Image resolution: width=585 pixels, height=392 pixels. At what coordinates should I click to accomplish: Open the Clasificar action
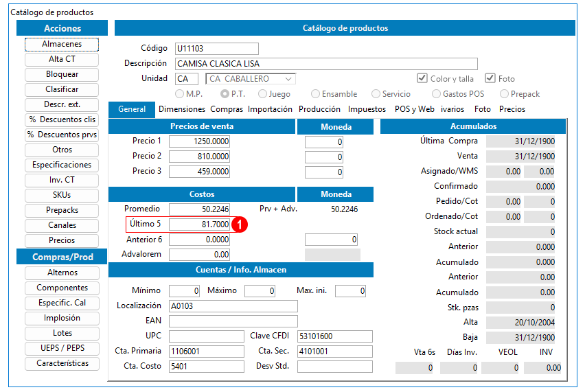point(62,89)
